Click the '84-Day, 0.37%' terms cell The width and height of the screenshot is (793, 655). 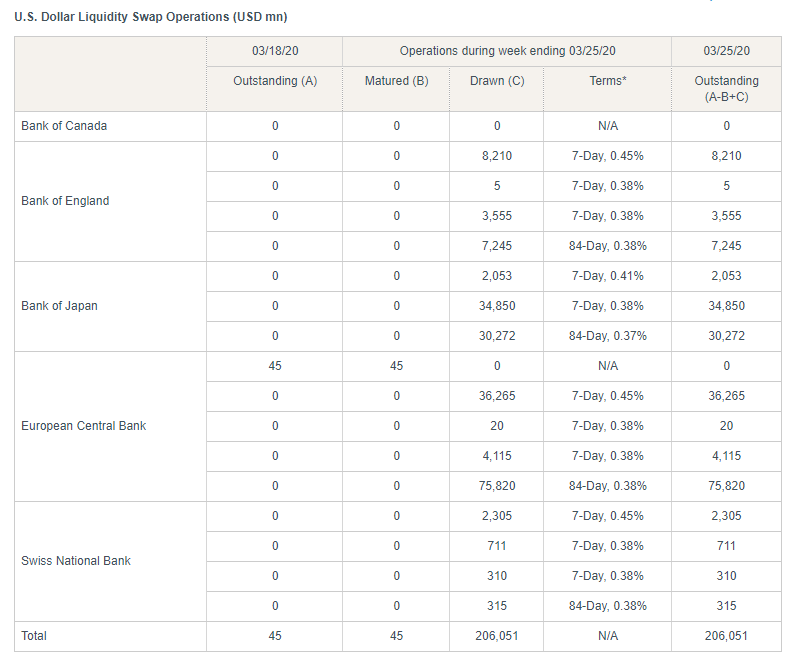coord(607,336)
